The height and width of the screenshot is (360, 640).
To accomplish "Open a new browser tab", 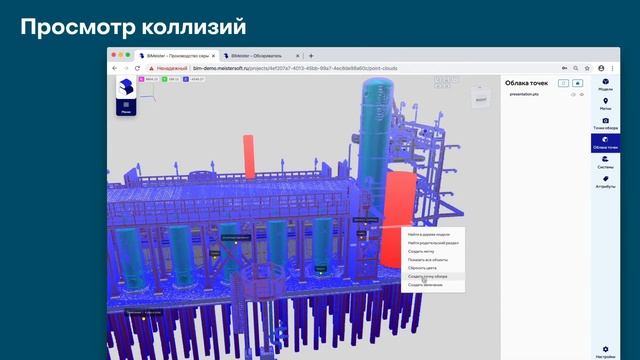I will pos(311,56).
